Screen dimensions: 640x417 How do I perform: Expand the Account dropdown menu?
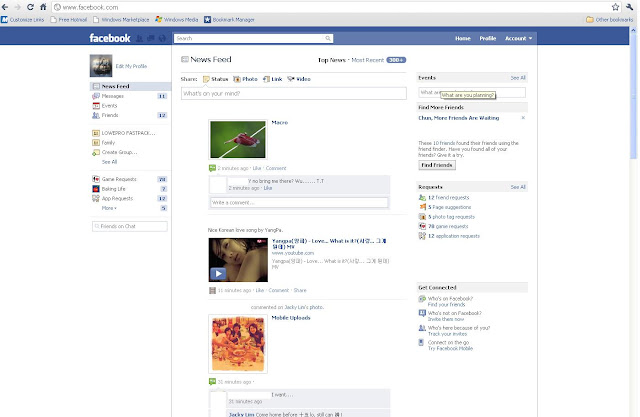518,38
